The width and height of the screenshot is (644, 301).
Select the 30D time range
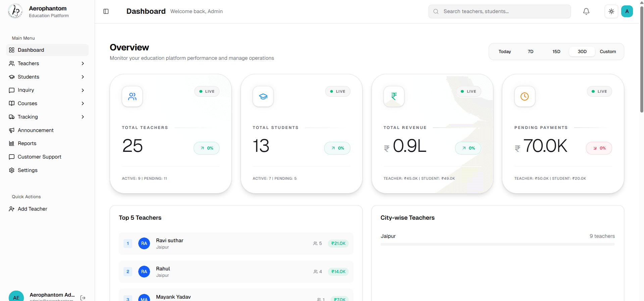point(582,52)
